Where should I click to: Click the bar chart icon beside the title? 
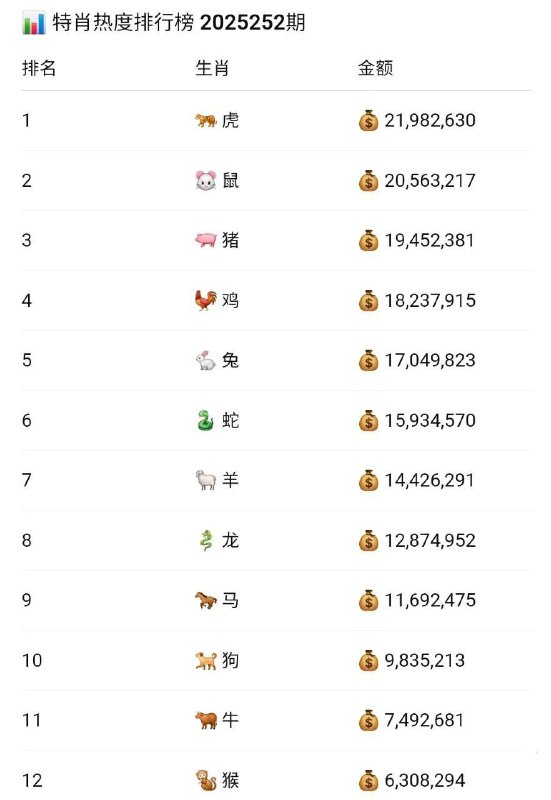(x=34, y=23)
